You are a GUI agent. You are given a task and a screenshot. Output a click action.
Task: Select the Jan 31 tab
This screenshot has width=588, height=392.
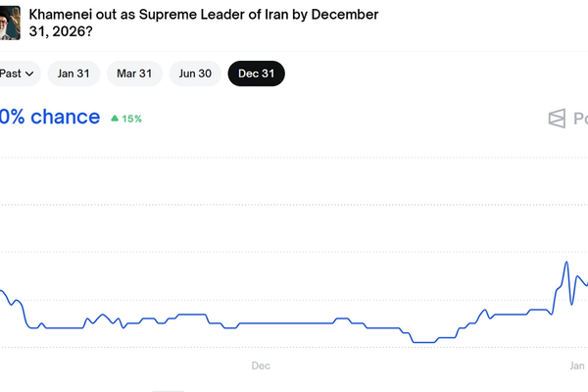74,73
